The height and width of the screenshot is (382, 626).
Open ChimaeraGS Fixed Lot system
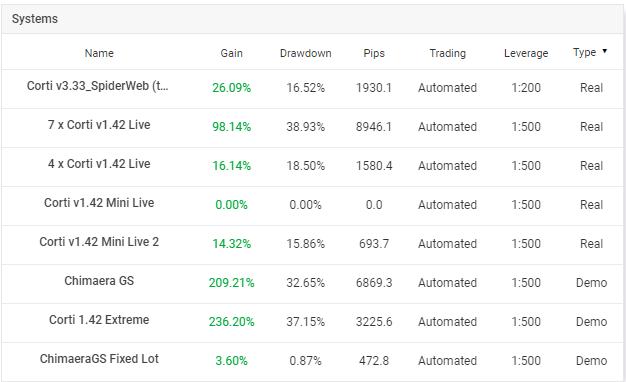point(99,359)
